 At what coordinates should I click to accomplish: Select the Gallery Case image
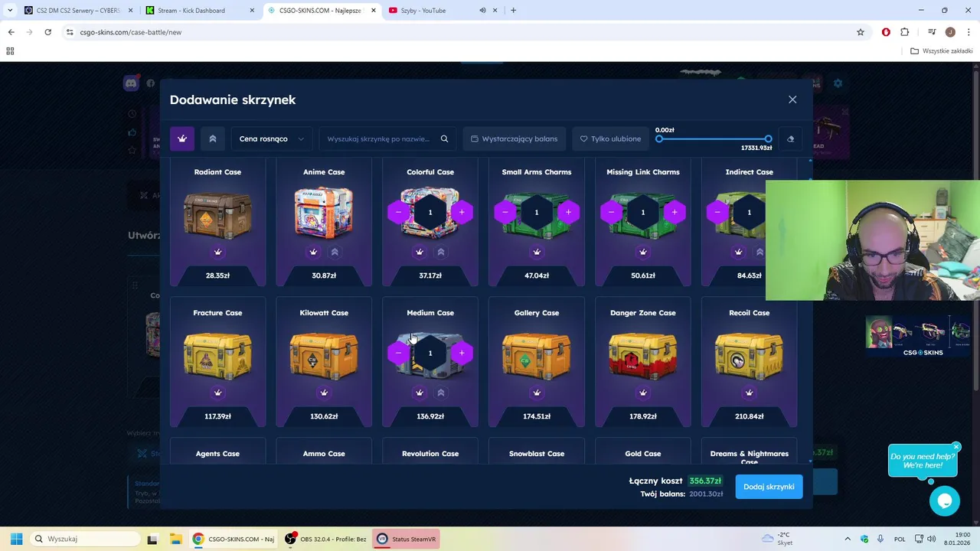[x=537, y=355]
